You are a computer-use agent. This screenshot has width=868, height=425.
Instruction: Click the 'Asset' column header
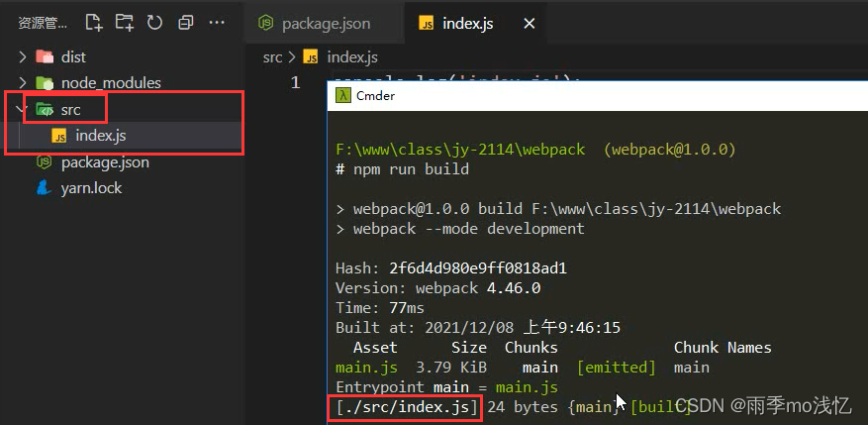click(375, 348)
